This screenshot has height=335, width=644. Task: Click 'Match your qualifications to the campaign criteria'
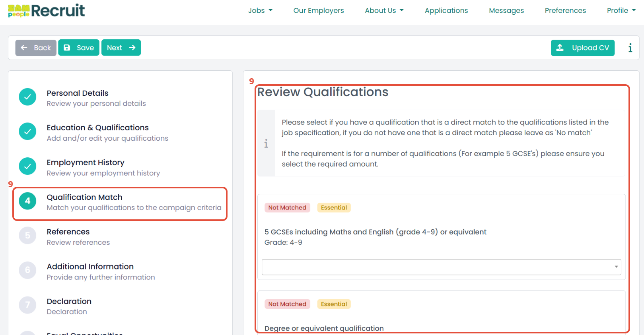134,207
